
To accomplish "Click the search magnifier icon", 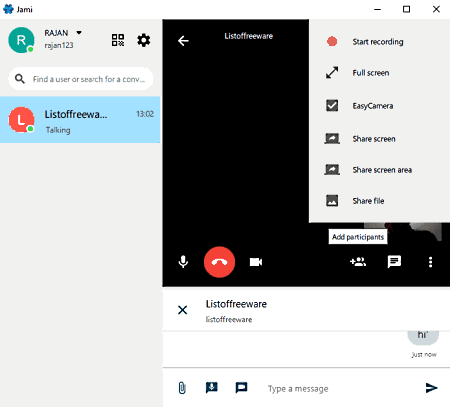I will tap(20, 79).
